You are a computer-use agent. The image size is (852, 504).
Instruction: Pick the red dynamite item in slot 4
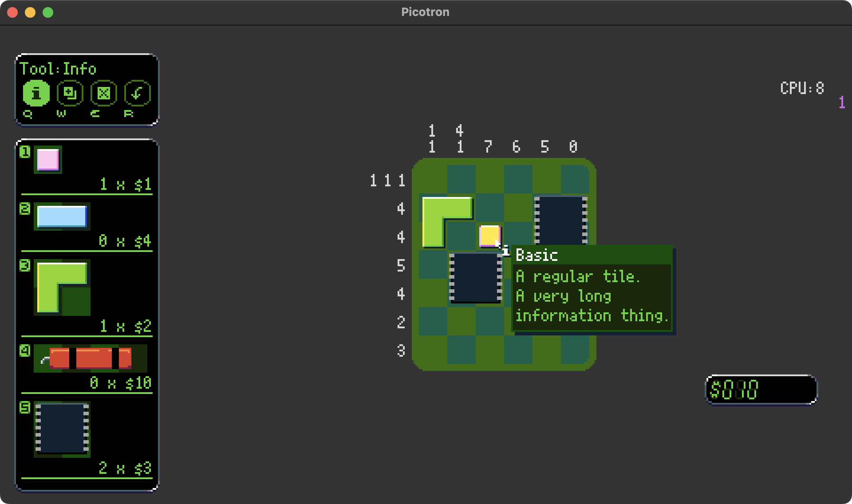point(91,358)
